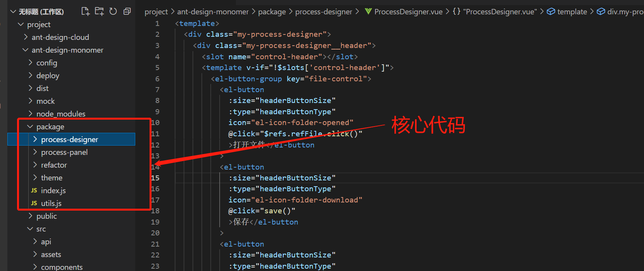Viewport: 644px width, 271px height.
Task: Select the template breadcrumb item
Action: pyautogui.click(x=572, y=12)
